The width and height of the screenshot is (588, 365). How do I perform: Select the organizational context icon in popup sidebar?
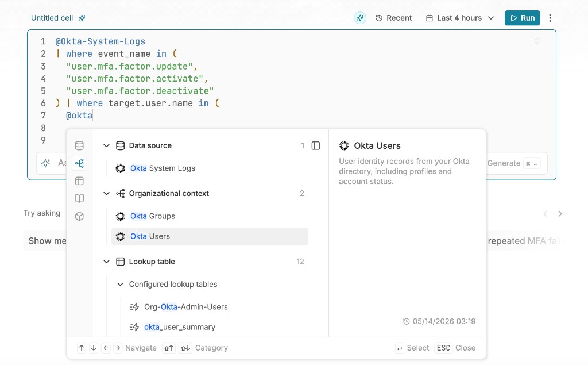pos(79,163)
